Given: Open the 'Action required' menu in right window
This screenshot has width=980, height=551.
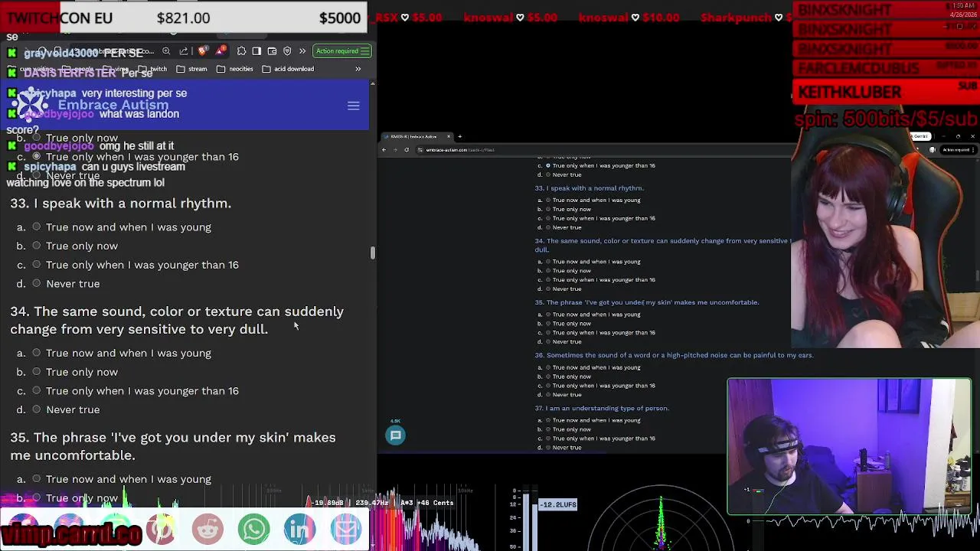Looking at the screenshot, I should [958, 150].
